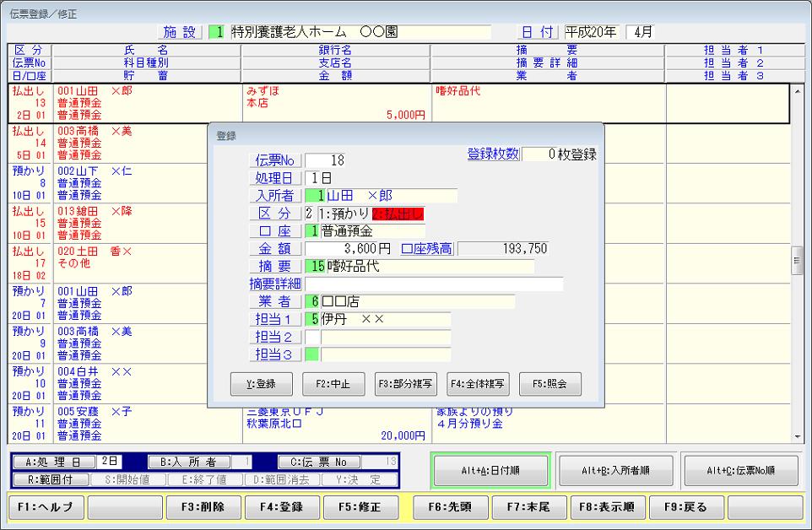This screenshot has height=530, width=812.
Task: Click the list scroll down arrow
Action: click(x=798, y=436)
